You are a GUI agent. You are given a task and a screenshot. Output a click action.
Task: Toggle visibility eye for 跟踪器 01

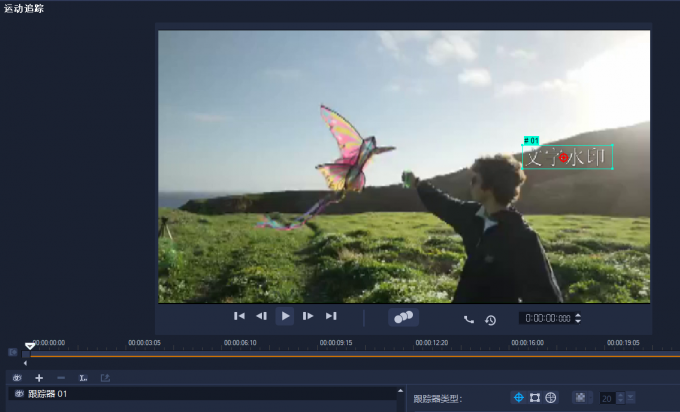(19, 394)
